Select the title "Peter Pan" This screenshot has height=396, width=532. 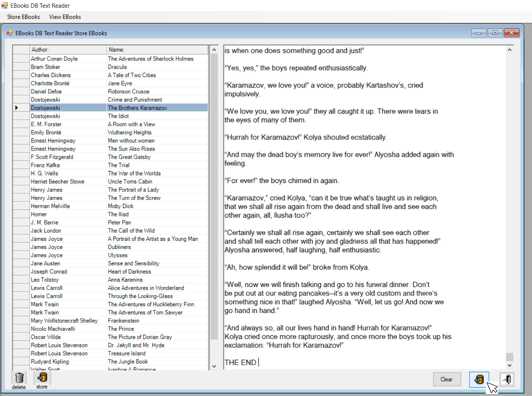point(158,223)
